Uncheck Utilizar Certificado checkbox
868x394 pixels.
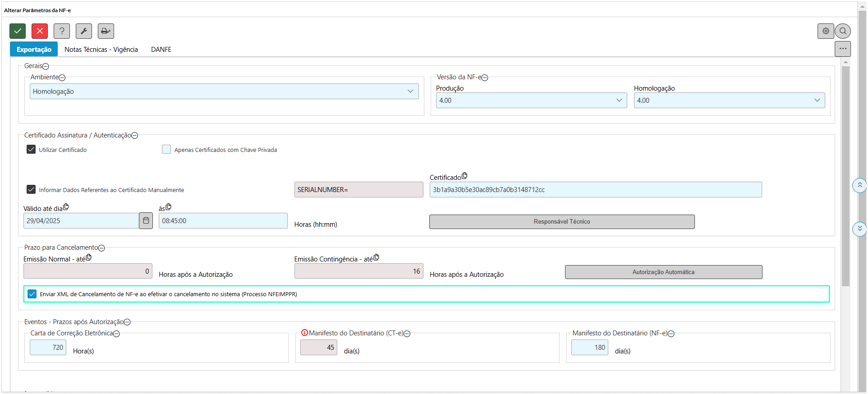tap(31, 150)
